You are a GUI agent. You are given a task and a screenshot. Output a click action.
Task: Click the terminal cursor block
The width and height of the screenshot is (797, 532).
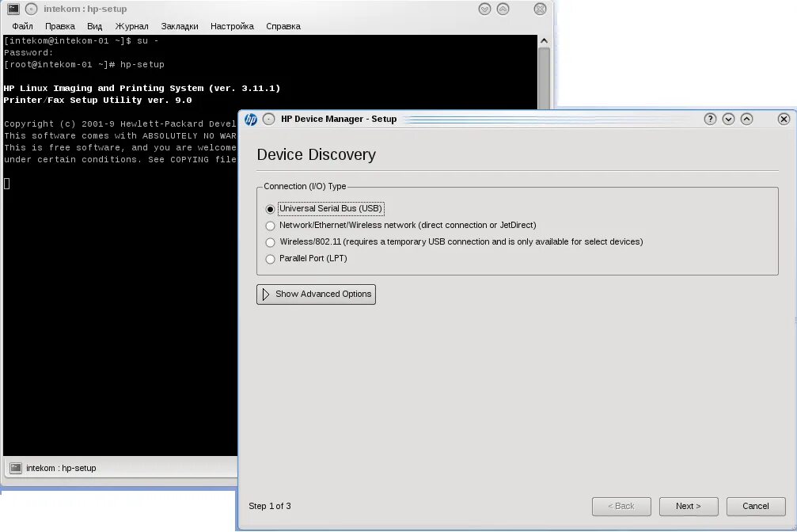pyautogui.click(x=6, y=184)
